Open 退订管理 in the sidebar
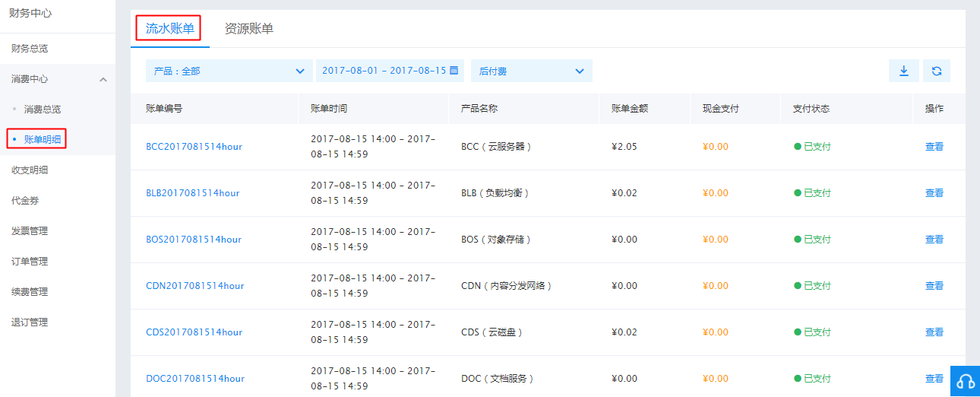 pyautogui.click(x=30, y=322)
